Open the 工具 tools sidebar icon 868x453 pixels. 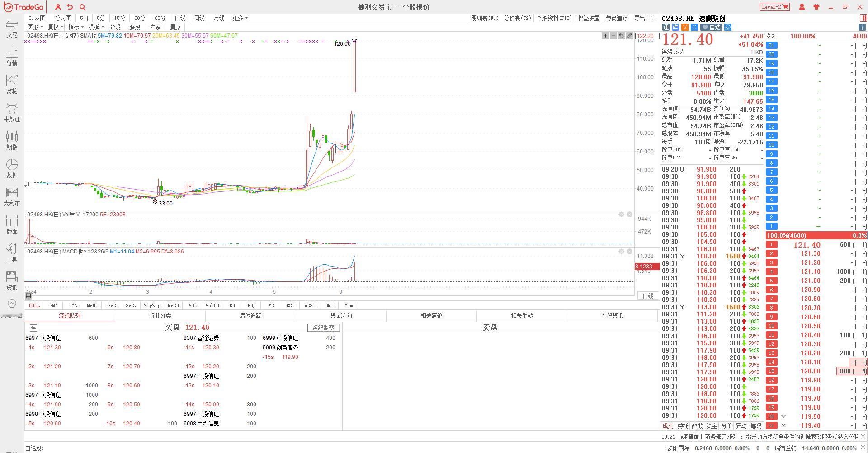coord(12,253)
